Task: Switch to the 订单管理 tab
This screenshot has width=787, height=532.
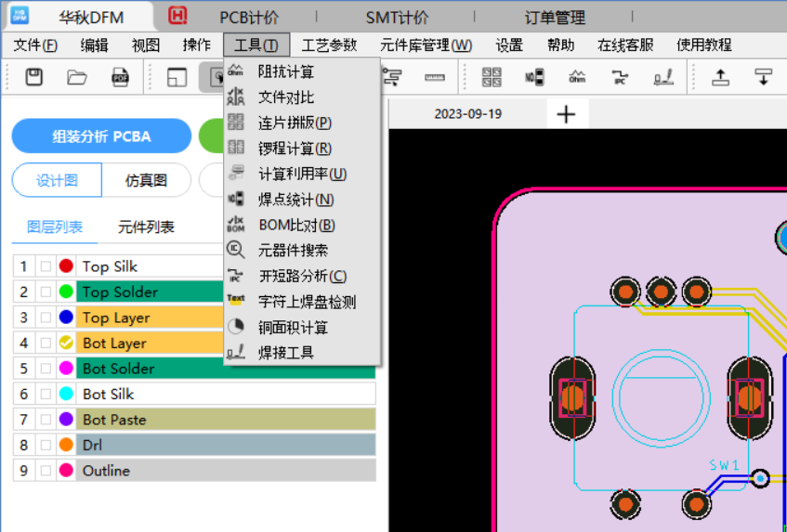Action: pos(555,18)
